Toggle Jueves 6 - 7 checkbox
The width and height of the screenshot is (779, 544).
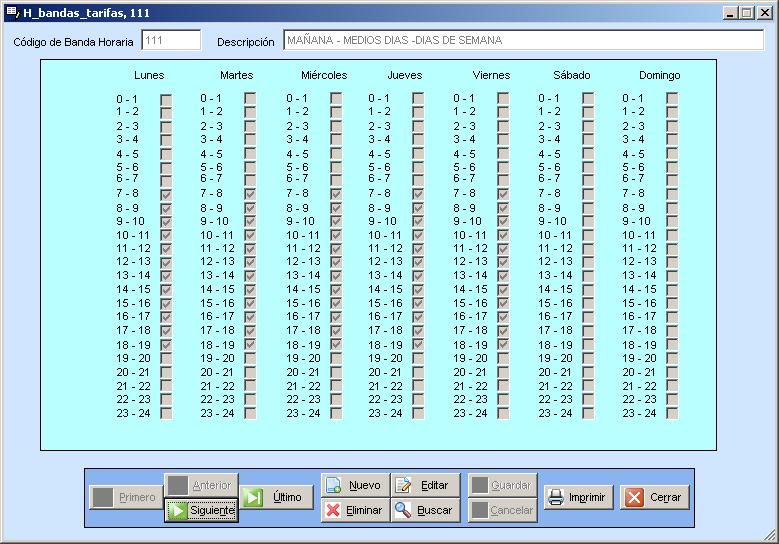pos(418,179)
